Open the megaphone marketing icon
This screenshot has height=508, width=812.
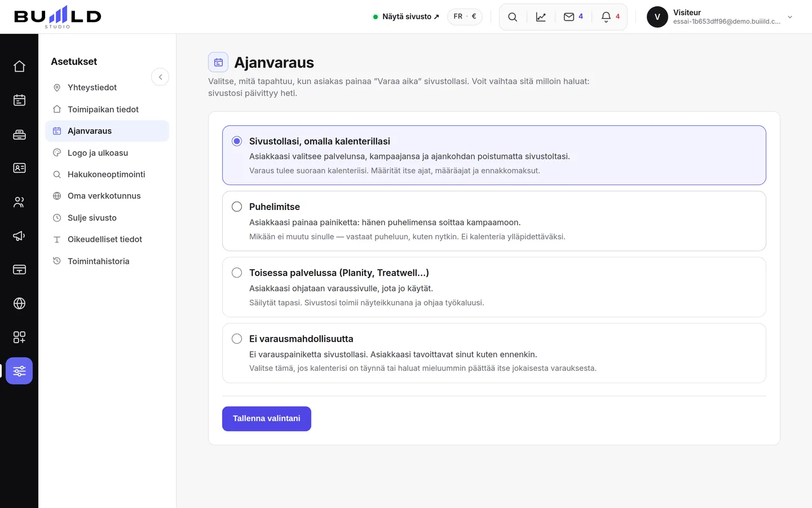point(19,236)
